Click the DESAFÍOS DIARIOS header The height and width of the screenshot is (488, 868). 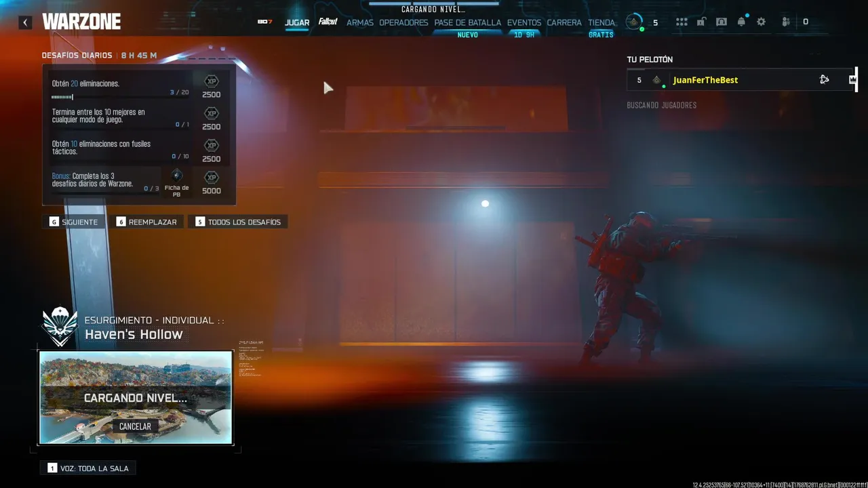click(77, 56)
